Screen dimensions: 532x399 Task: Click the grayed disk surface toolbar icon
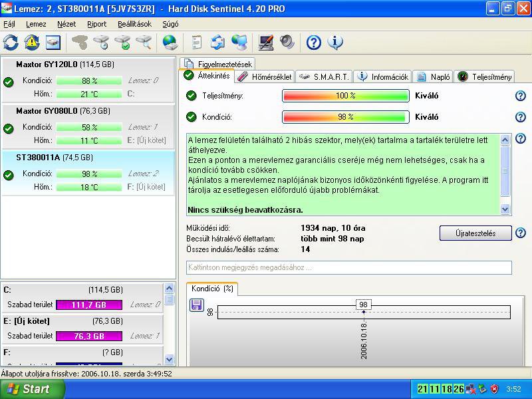click(x=80, y=43)
